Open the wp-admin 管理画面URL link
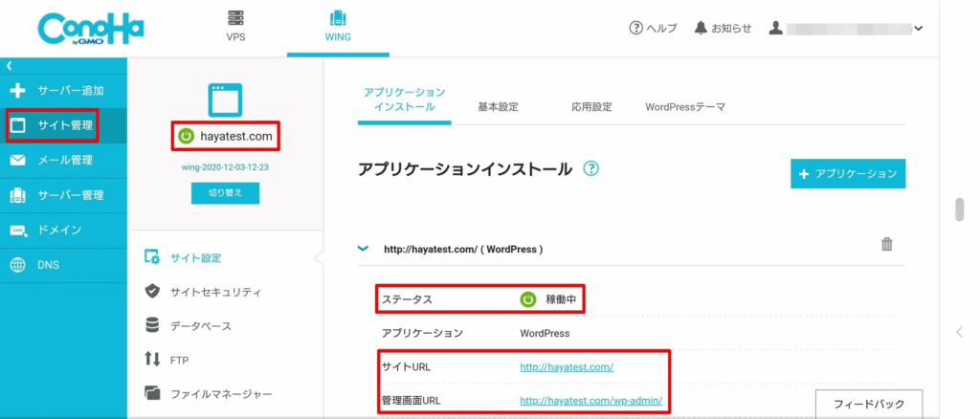Screen dimensions: 980x419 (590, 400)
